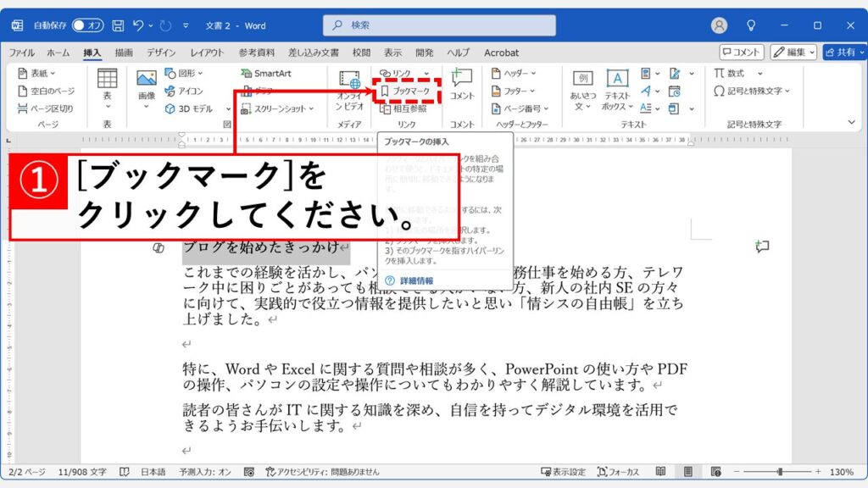This screenshot has height=488, width=868.
Task: Open the 3D モデル dropdown
Action: 227,109
